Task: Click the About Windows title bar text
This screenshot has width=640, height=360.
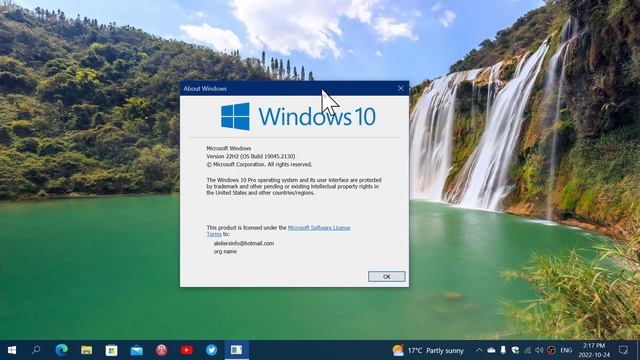Action: [x=205, y=89]
